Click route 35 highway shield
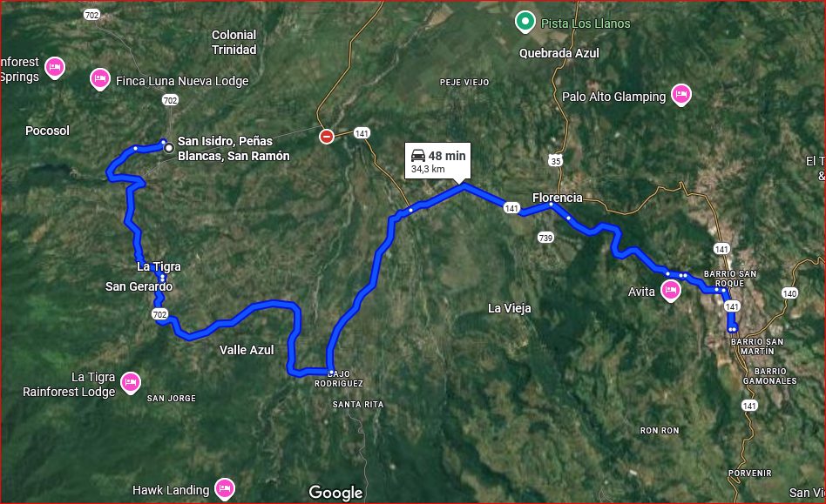 point(556,160)
